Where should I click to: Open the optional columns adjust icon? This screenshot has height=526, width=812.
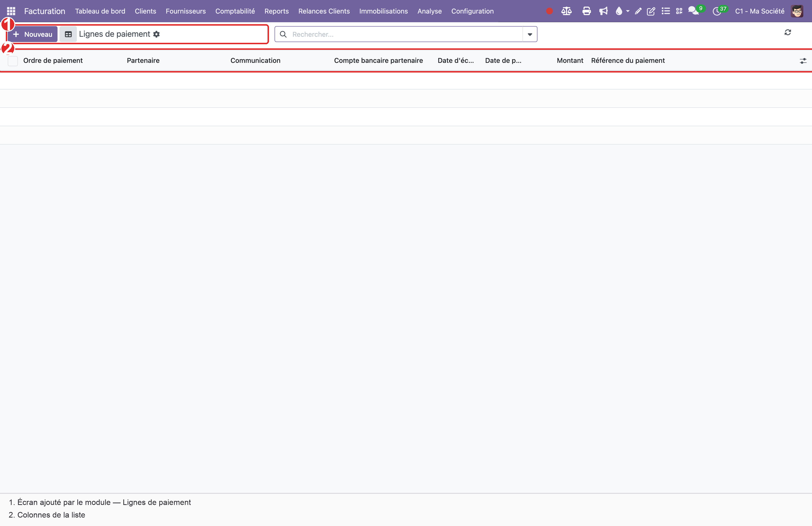click(803, 61)
